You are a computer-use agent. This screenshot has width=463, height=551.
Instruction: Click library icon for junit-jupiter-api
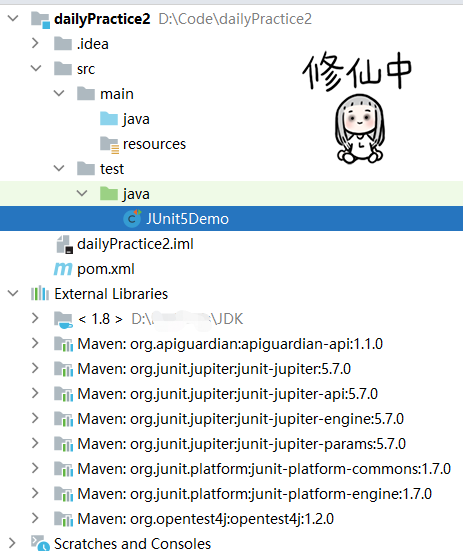[64, 394]
